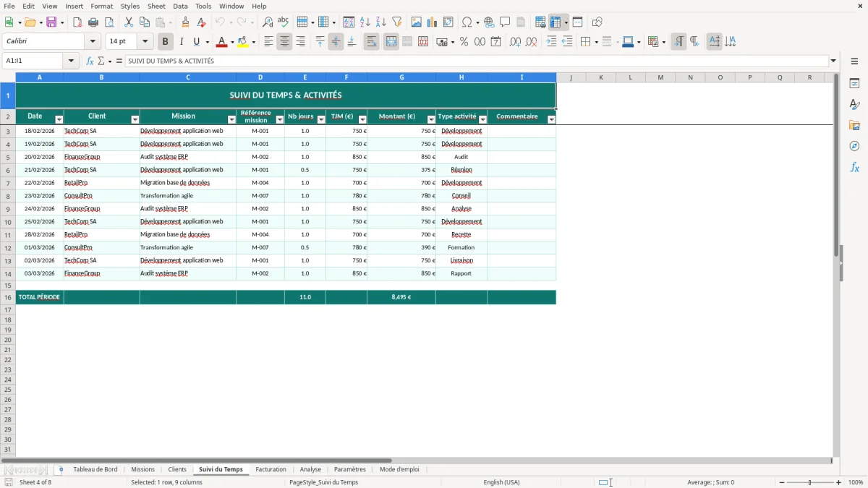Screen dimensions: 868x488
Task: Open the sidebar Functions deck
Action: pos(854,168)
